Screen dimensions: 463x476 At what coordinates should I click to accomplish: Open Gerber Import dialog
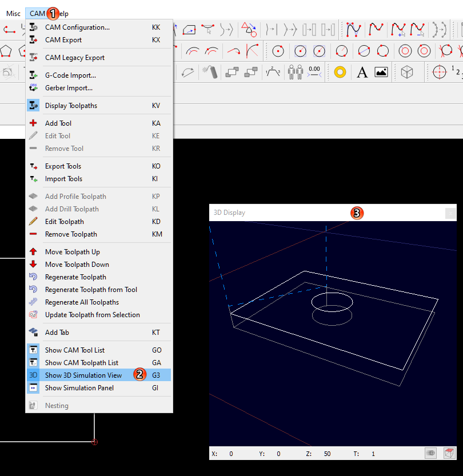(x=99, y=88)
